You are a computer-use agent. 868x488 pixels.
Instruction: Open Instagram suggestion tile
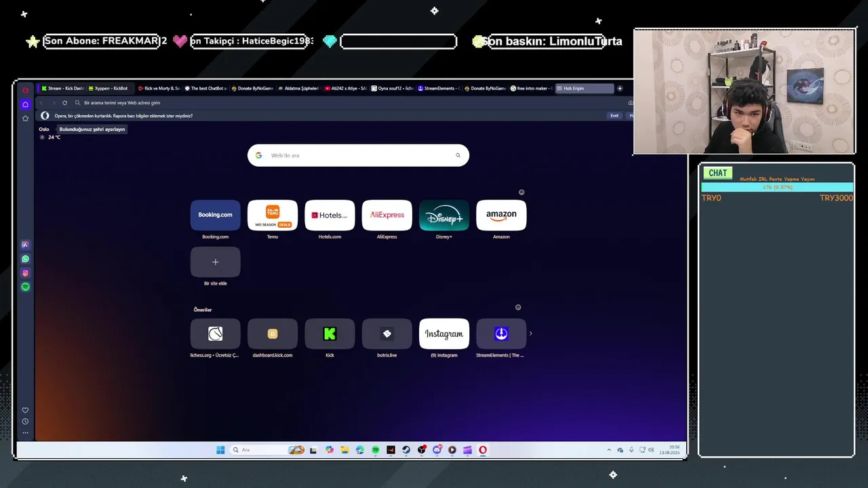444,333
